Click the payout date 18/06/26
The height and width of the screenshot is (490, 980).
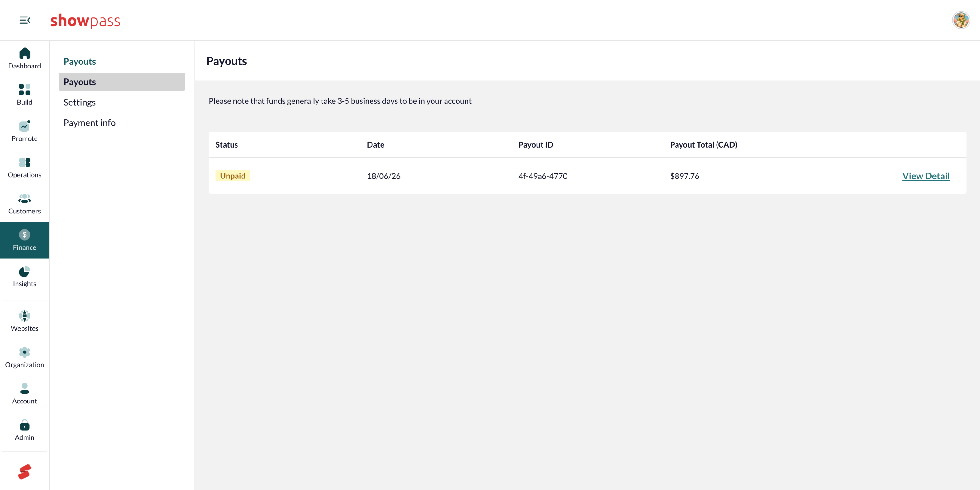pos(383,176)
